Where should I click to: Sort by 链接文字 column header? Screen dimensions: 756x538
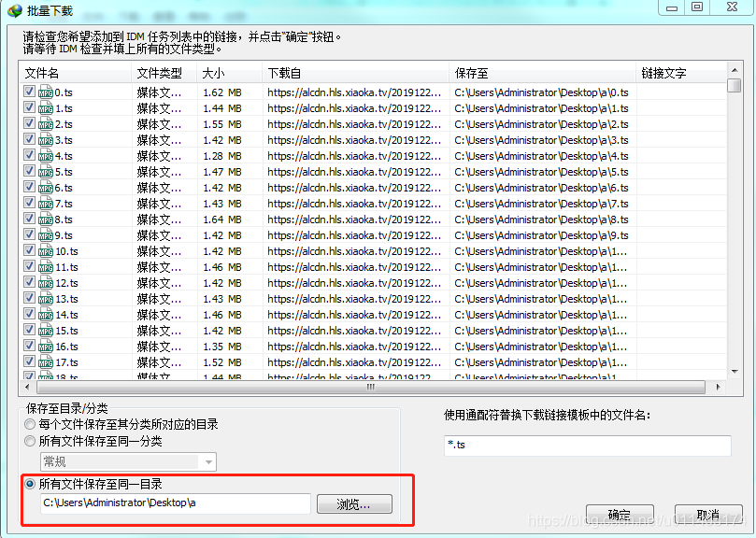681,73
